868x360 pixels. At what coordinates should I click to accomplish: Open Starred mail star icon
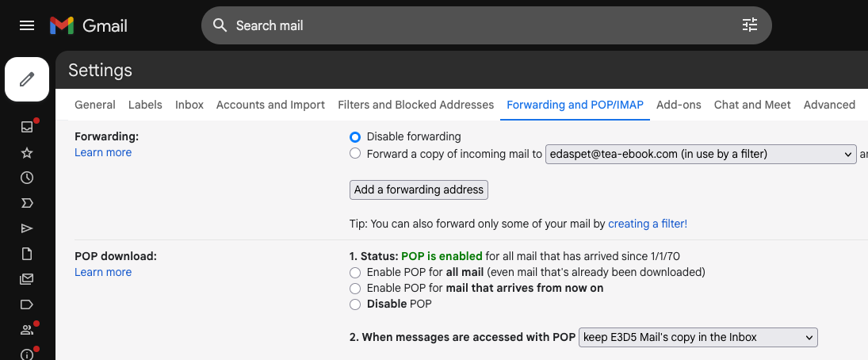27,153
